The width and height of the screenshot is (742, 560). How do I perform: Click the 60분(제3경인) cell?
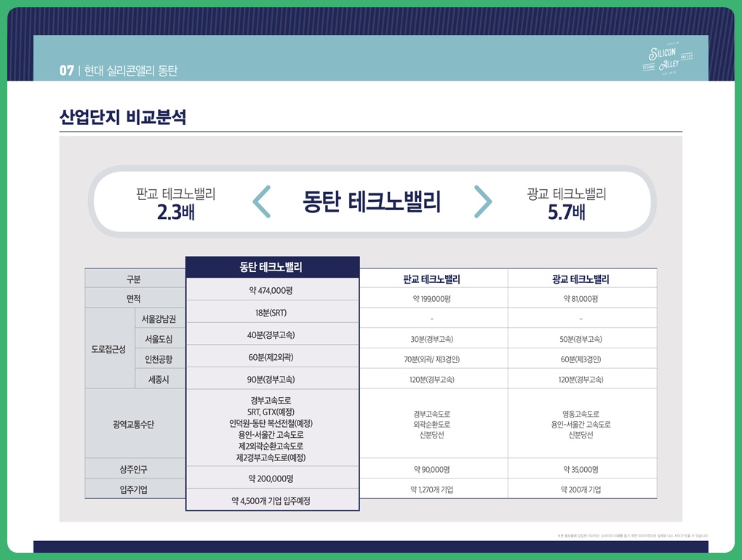[581, 359]
